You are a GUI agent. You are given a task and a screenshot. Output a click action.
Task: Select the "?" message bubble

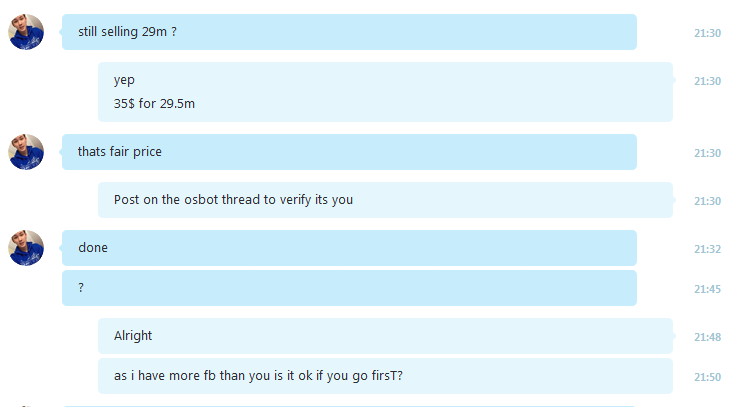349,288
